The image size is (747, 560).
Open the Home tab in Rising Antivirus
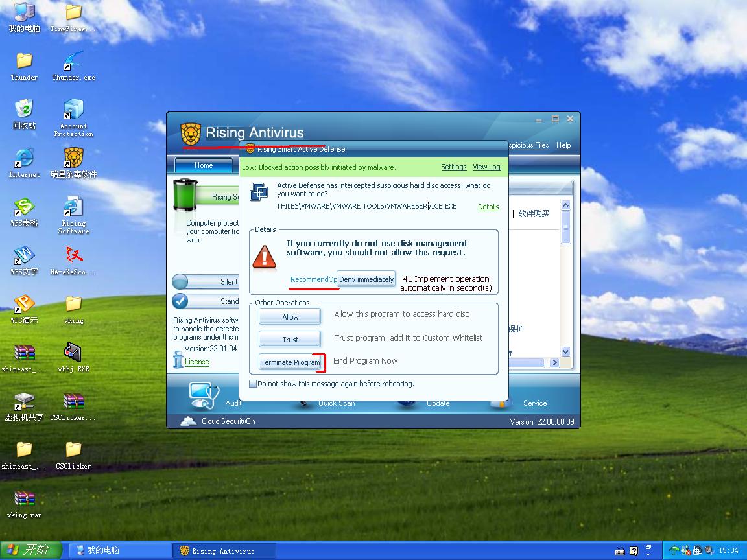tap(204, 165)
